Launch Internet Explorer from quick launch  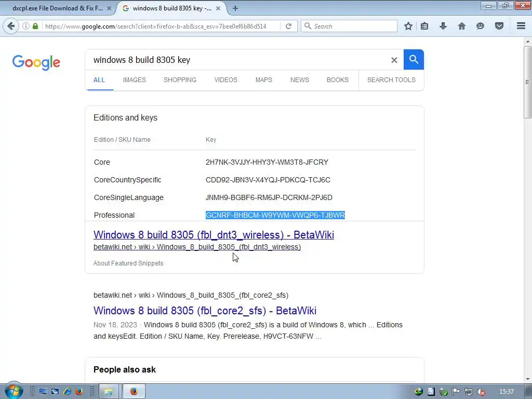[67, 392]
